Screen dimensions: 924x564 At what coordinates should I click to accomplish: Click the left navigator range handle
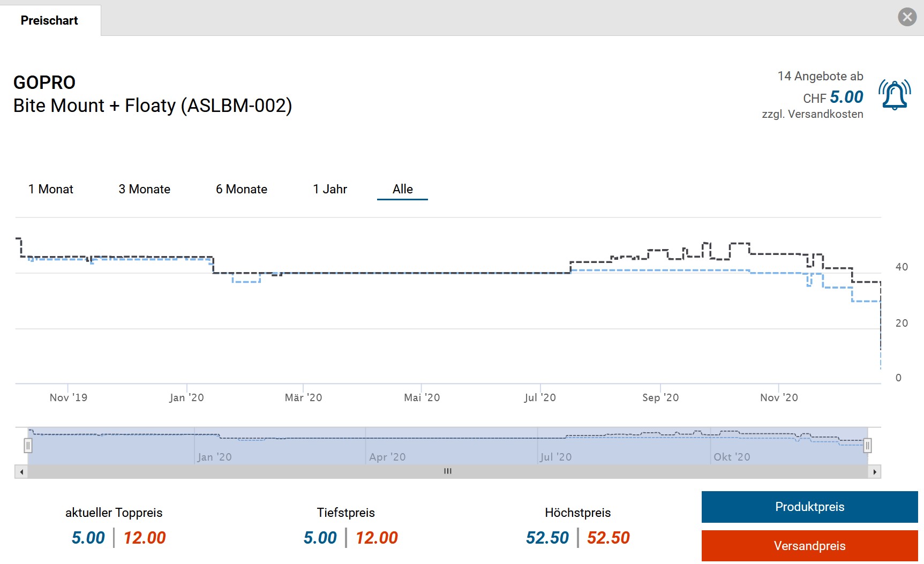(x=28, y=445)
